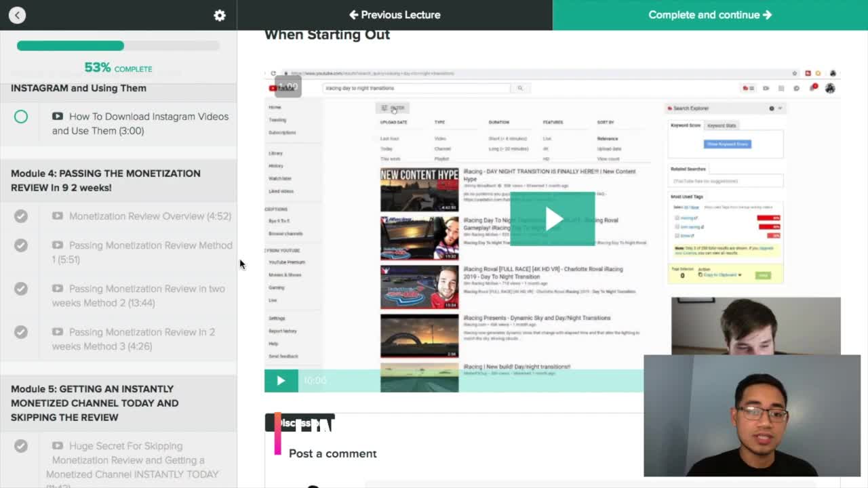This screenshot has width=868, height=488.
Task: Click the small play button on video bar
Action: pos(281,381)
